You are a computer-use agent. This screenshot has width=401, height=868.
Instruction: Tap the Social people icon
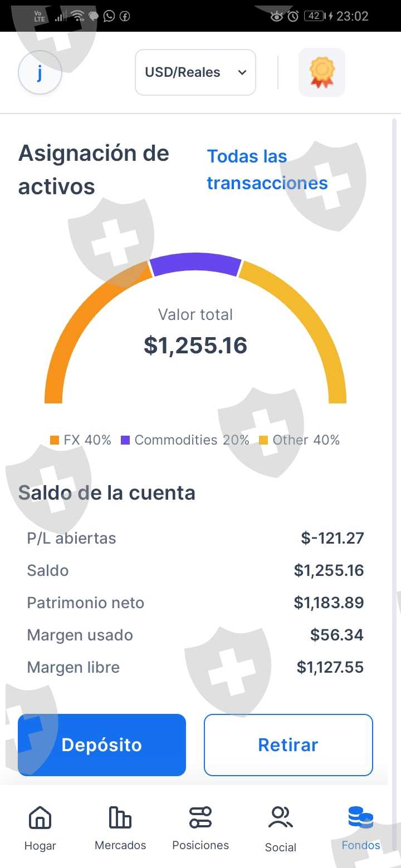tap(280, 818)
